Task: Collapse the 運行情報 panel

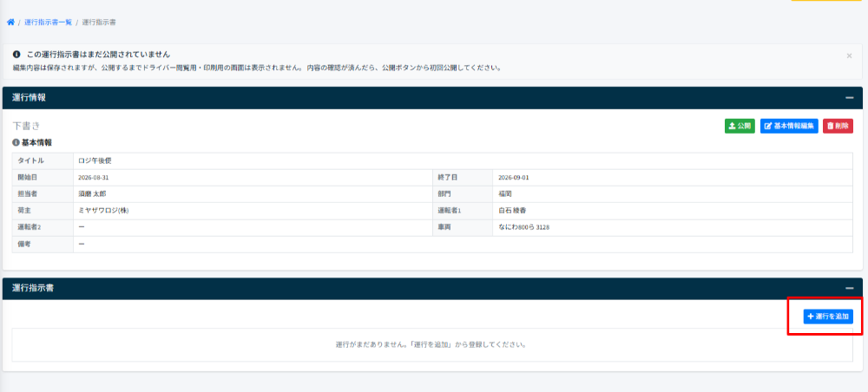Action: point(849,98)
